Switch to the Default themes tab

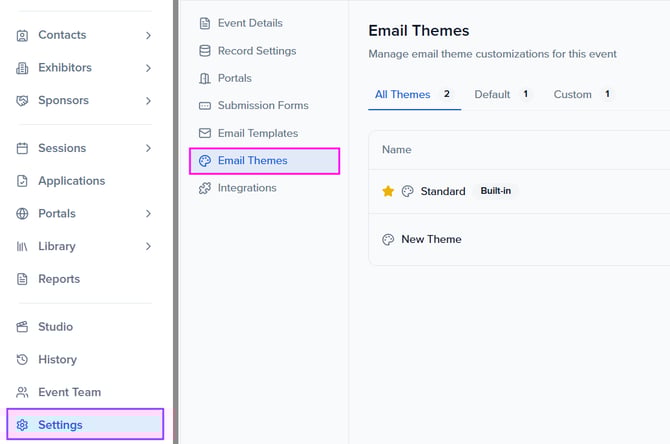pos(492,94)
